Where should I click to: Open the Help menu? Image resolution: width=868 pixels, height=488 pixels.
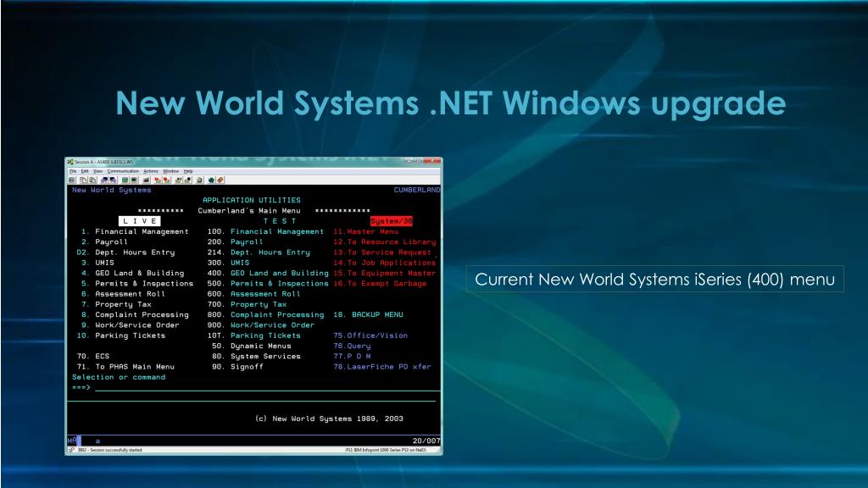(x=188, y=171)
